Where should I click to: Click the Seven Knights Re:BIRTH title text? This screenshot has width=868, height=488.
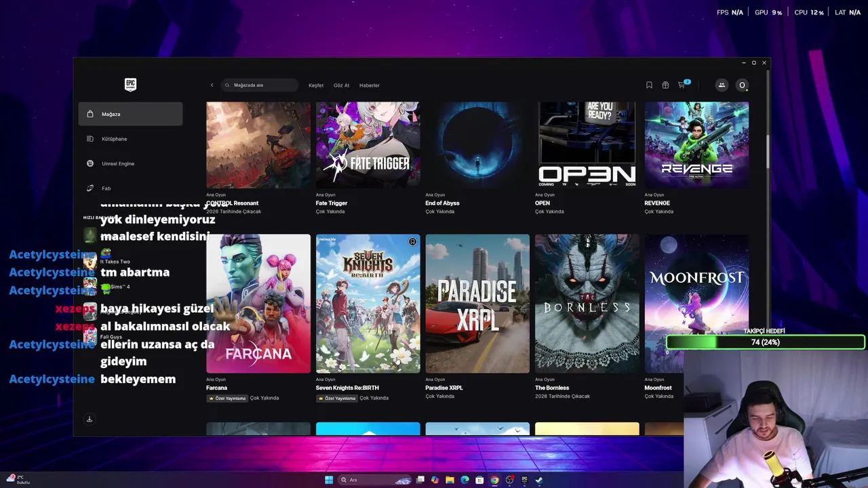click(x=347, y=388)
